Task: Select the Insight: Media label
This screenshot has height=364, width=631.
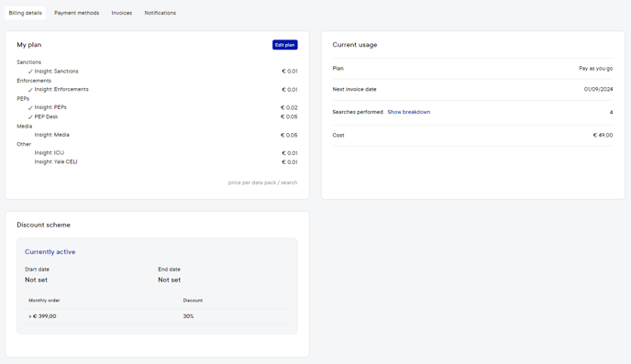Action: click(x=52, y=135)
